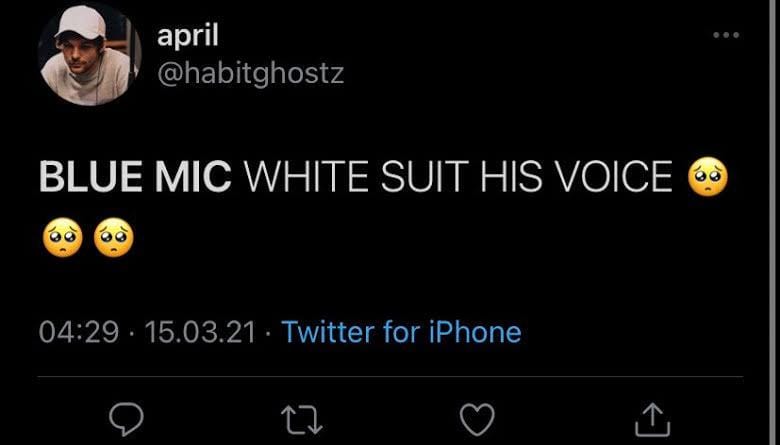Viewport: 780px width, 445px height.
Task: Open the @habitghostz handle
Action: pyautogui.click(x=250, y=75)
